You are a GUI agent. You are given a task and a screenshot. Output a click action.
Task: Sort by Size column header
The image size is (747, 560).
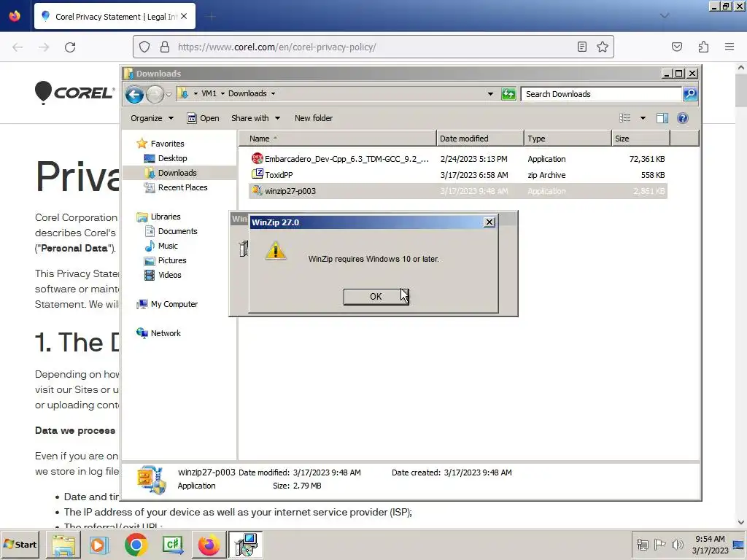coord(640,139)
